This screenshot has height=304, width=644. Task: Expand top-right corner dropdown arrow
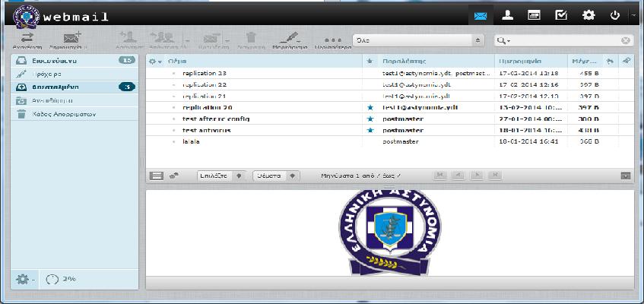pos(633,16)
